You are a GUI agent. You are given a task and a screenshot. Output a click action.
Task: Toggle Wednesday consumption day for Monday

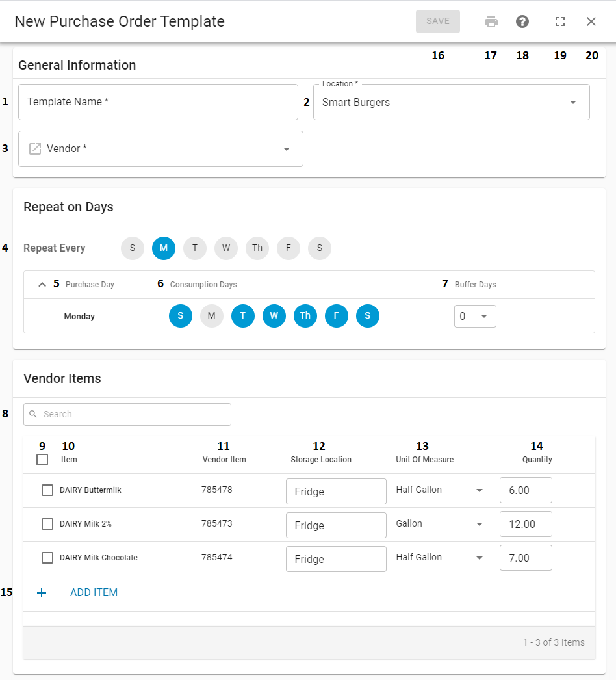[x=274, y=316]
